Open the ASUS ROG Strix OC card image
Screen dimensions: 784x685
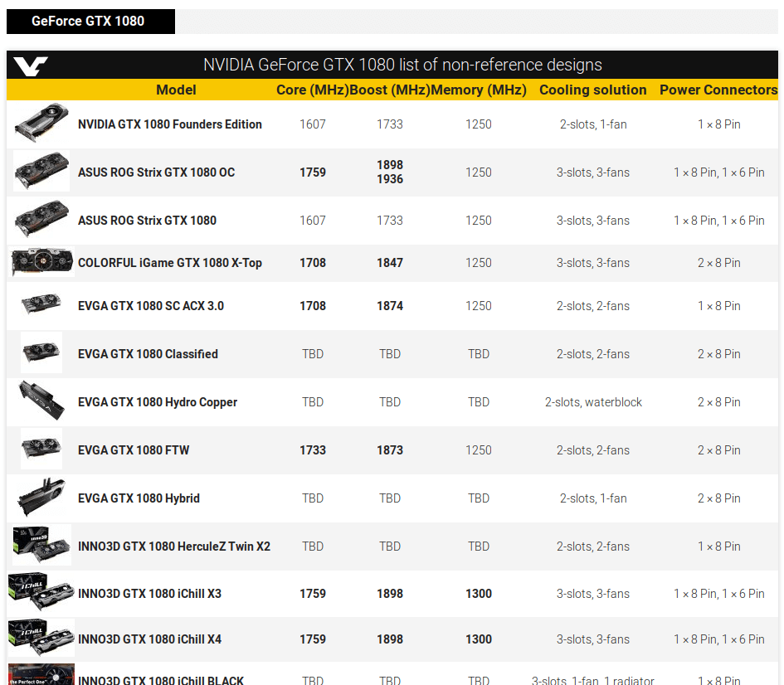(41, 171)
